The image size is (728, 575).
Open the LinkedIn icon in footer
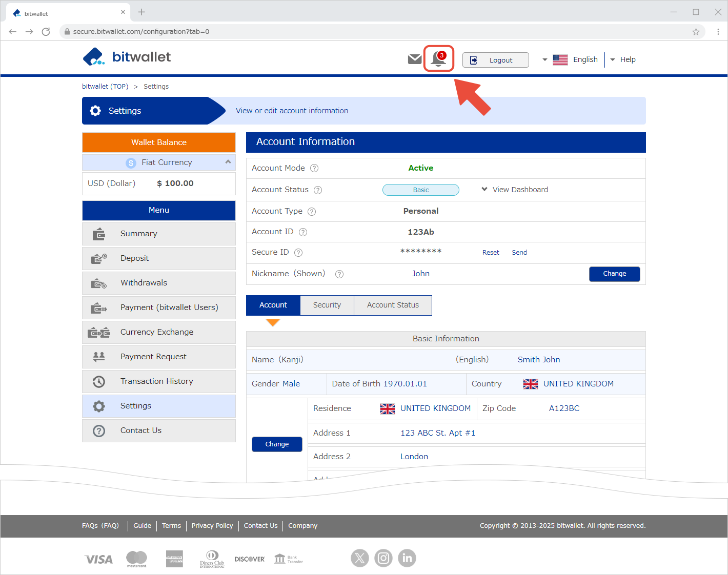pyautogui.click(x=407, y=558)
